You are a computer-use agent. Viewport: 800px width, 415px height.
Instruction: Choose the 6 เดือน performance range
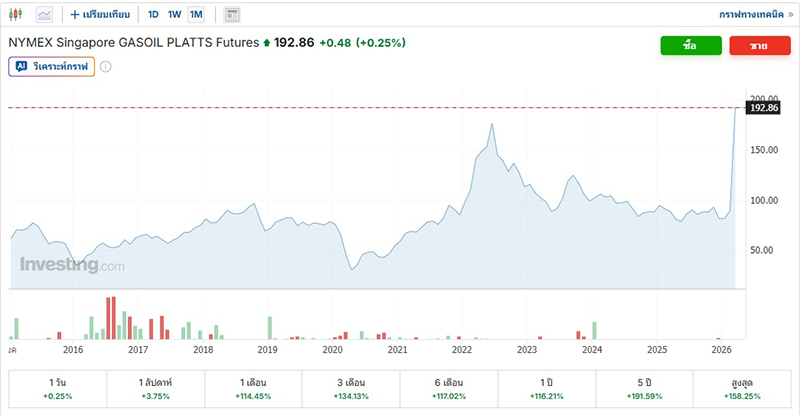[449, 389]
